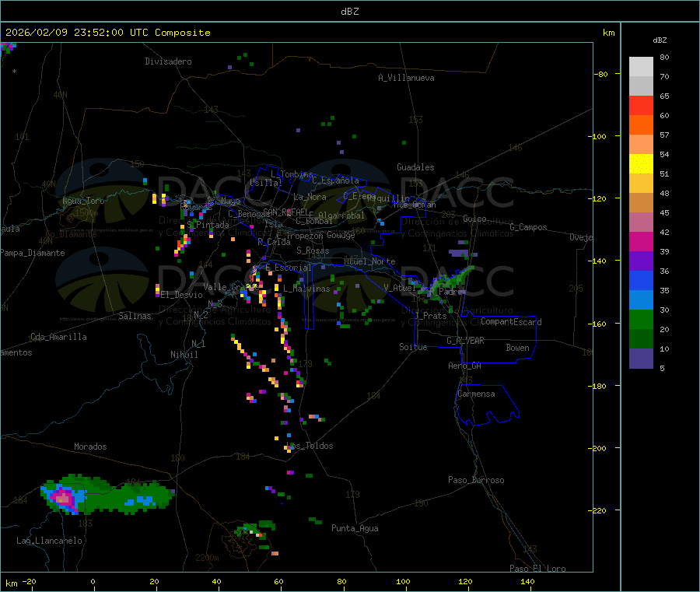Select the Punta_Agua label
Viewport: 700px width, 592px height.
(355, 528)
